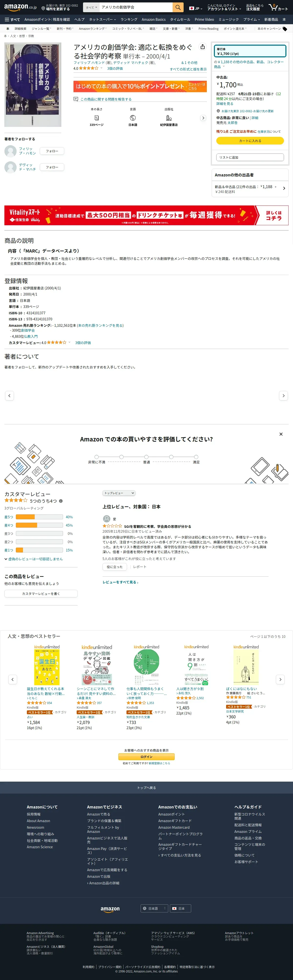Select 満足 rating option
This screenshot has height=980, width=293.
click(196, 457)
